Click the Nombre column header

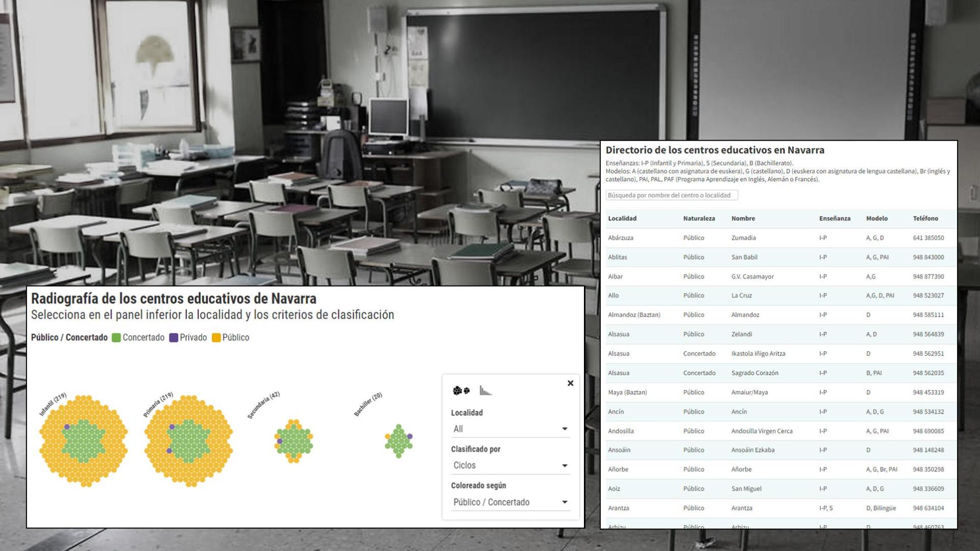coord(743,218)
